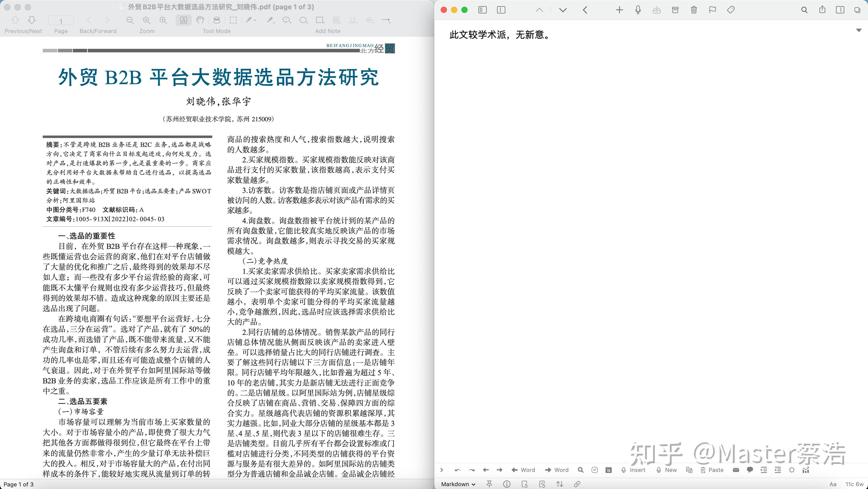Open calendar date icon in action bar
The height and width of the screenshot is (489, 868).
click(x=609, y=470)
